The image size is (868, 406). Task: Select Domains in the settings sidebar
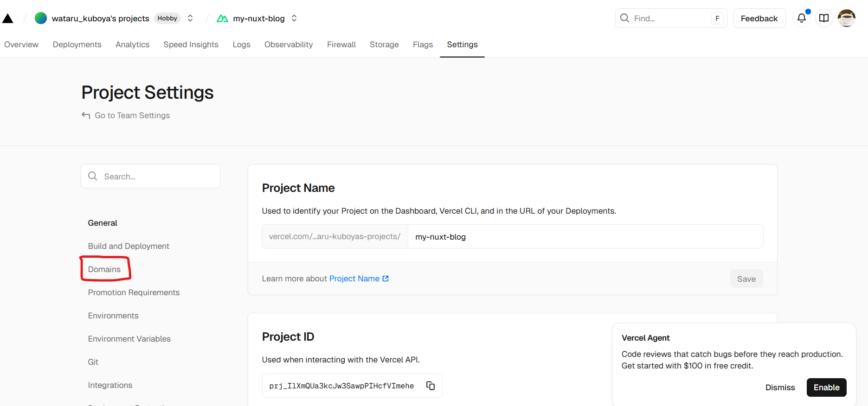pyautogui.click(x=104, y=269)
